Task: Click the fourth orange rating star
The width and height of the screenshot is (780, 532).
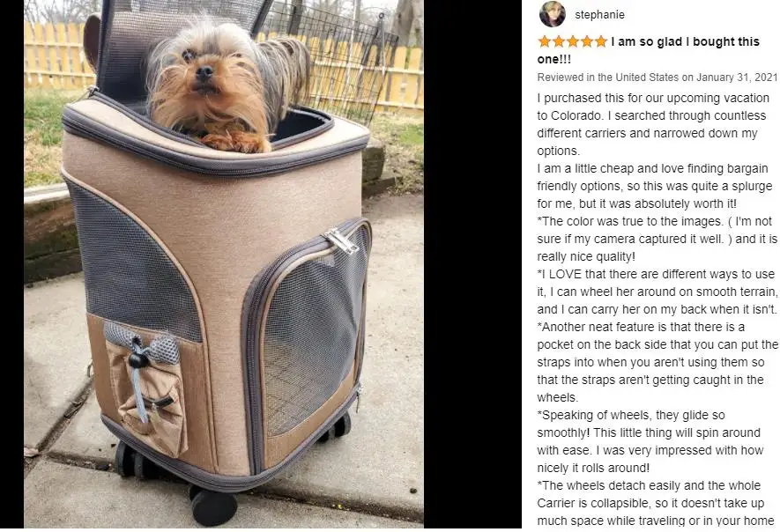Action: point(586,41)
